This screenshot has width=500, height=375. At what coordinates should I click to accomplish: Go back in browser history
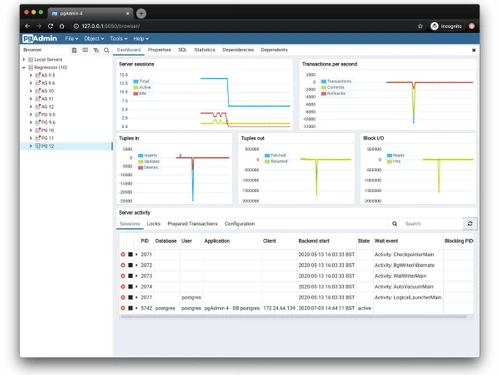click(x=28, y=26)
